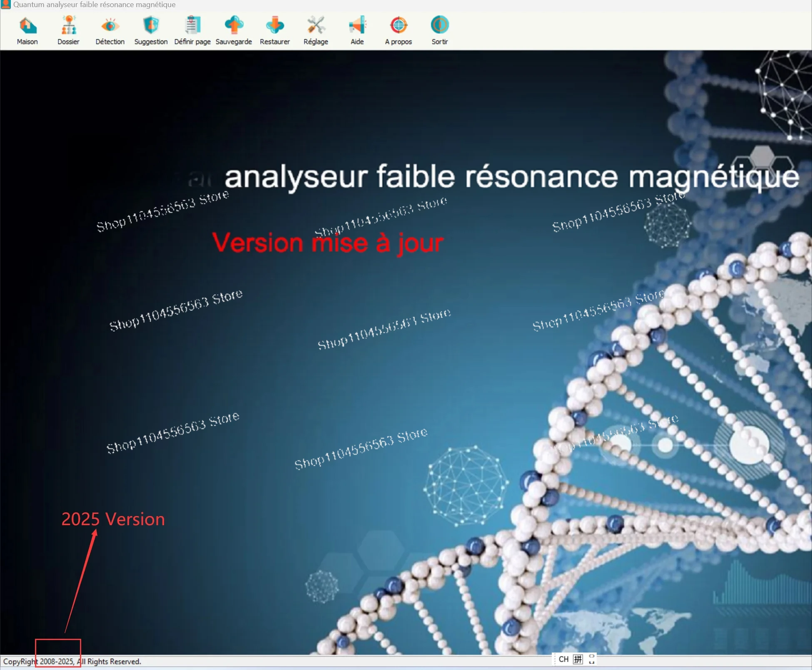Click the CH input language indicator

tap(563, 659)
